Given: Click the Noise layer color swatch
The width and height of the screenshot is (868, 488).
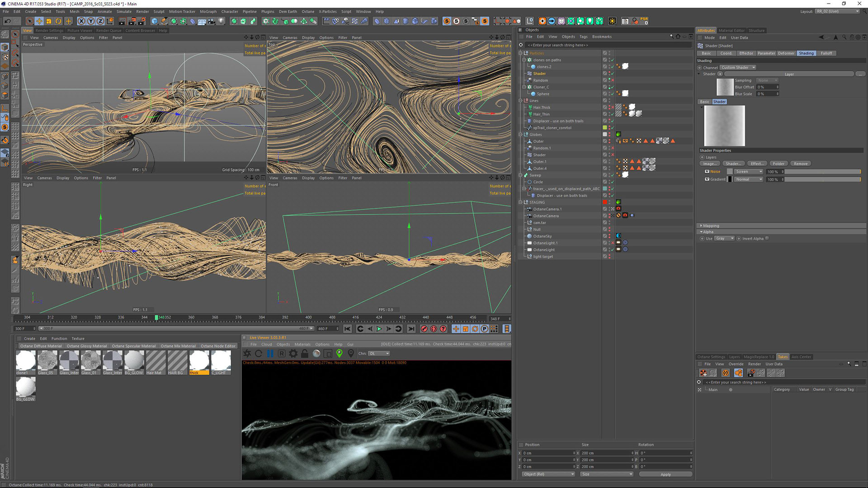Looking at the screenshot, I should pos(730,172).
